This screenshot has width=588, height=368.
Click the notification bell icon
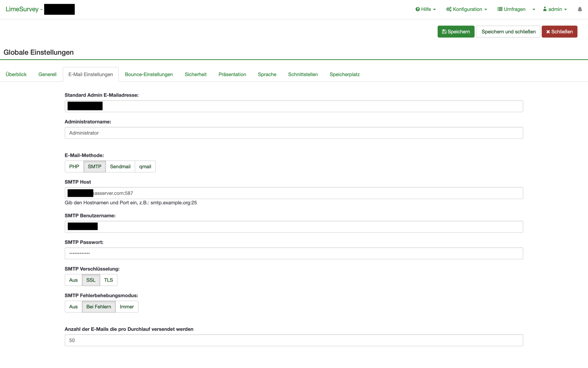[580, 9]
